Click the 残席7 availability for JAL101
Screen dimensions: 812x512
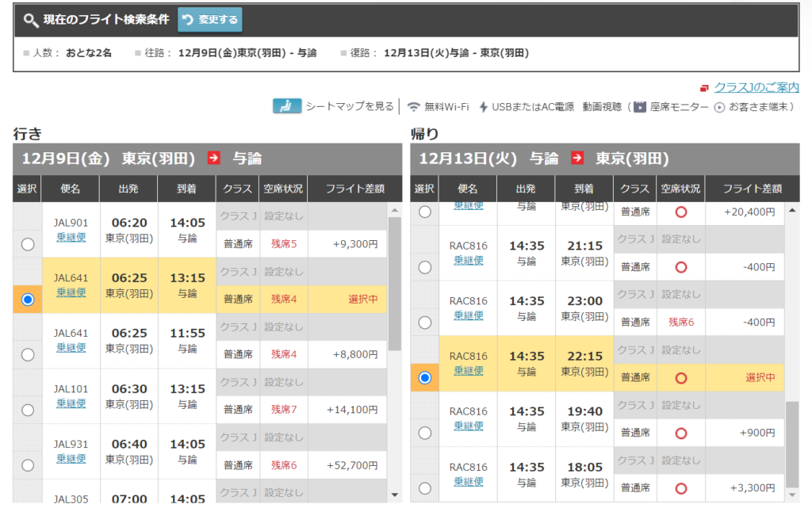pyautogui.click(x=284, y=410)
